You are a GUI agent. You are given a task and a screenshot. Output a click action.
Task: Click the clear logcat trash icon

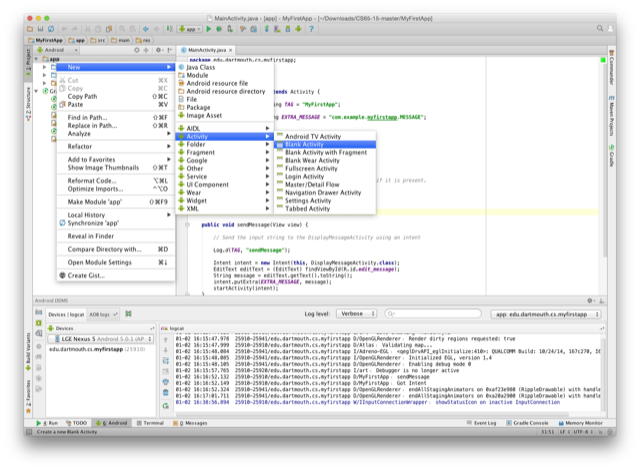(x=166, y=393)
